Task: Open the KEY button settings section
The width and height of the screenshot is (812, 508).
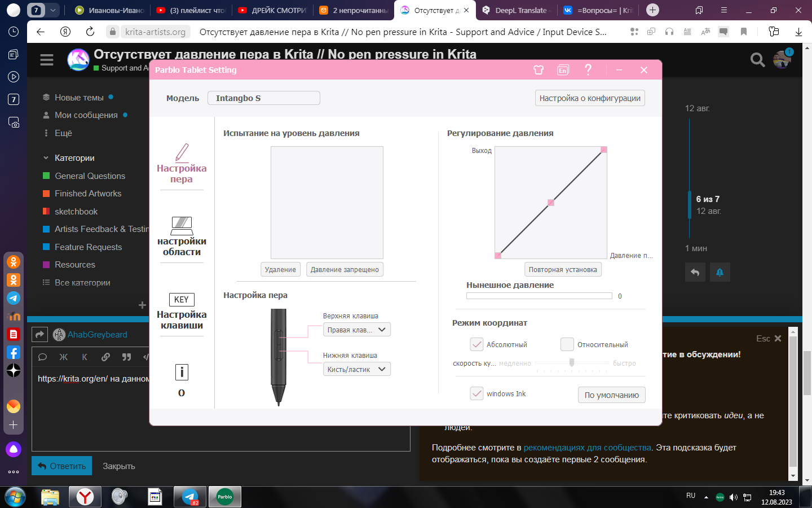Action: (x=182, y=309)
